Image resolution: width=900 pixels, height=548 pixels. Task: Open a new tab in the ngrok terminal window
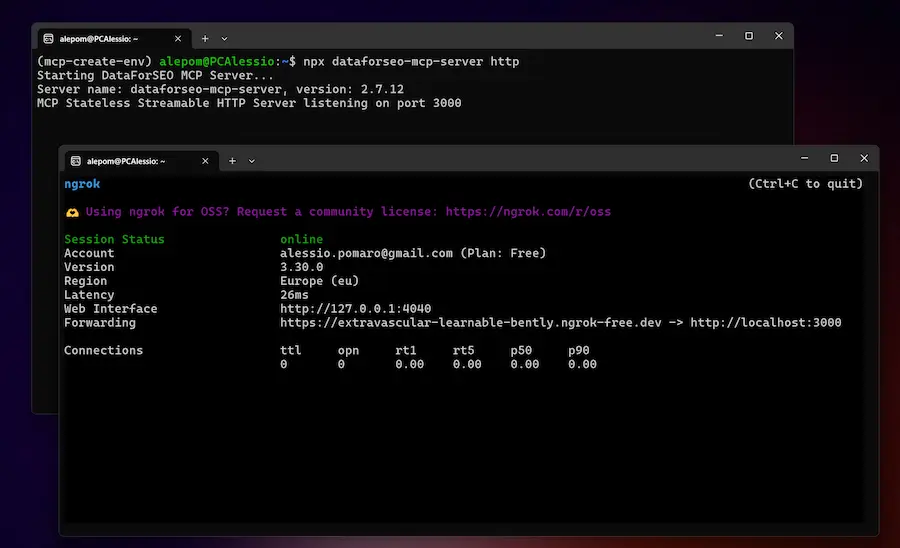(232, 160)
